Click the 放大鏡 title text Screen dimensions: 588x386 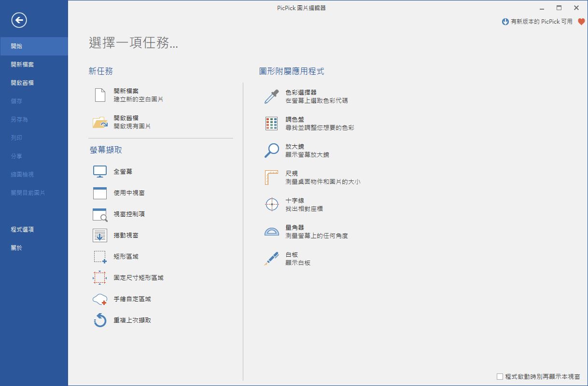coord(294,146)
